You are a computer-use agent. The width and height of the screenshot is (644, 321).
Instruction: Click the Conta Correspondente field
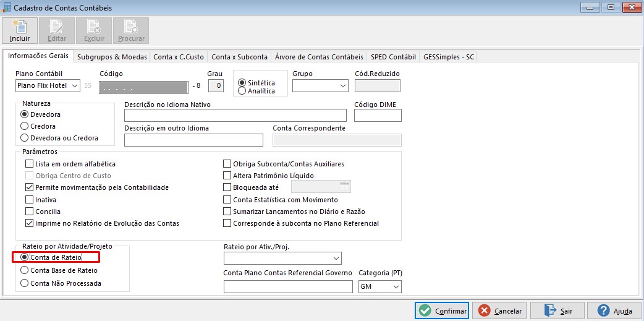pos(337,140)
